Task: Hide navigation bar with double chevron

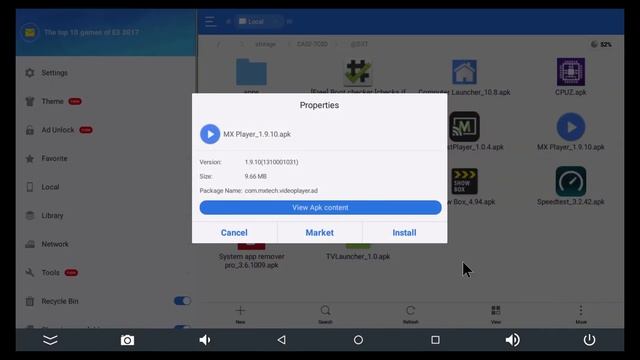Action: 50,340
